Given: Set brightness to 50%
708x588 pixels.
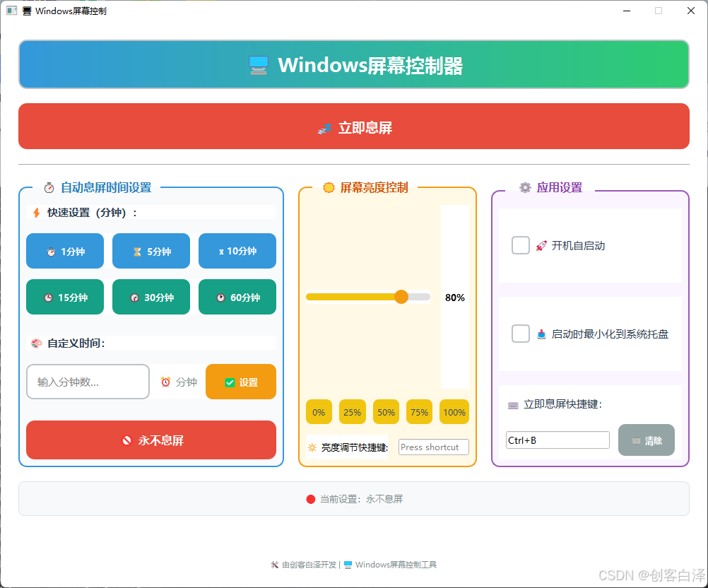Looking at the screenshot, I should 386,412.
